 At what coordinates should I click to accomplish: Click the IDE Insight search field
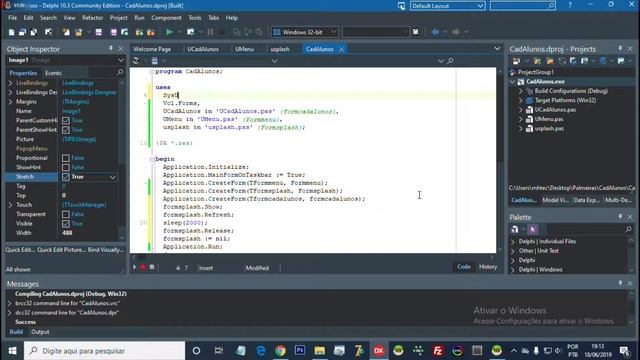point(522,6)
